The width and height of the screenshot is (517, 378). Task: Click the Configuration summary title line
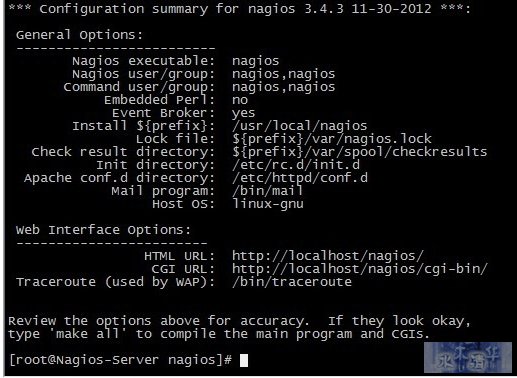pos(239,9)
